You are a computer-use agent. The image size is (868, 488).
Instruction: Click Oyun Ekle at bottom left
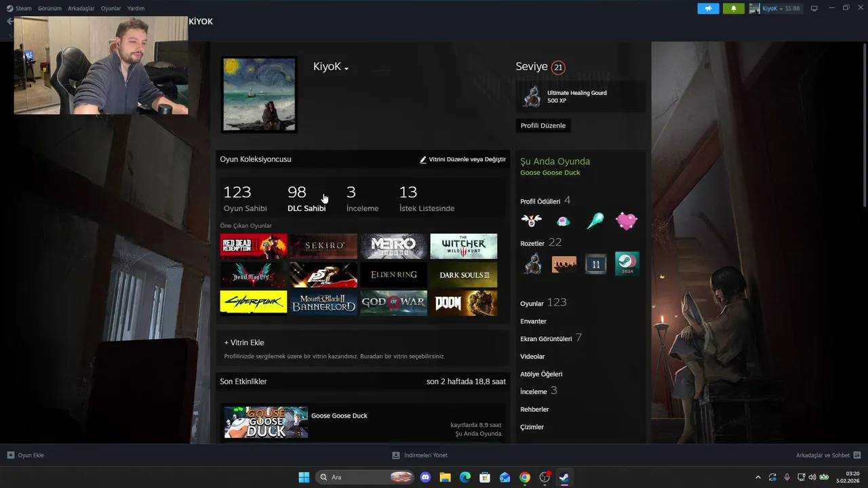click(26, 455)
